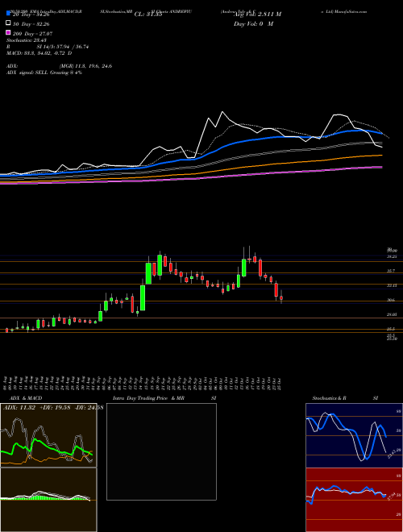Screen dimensions: 403x532
Task: Click the blue Stochastics chart panel
Action: pyautogui.click(x=354, y=435)
